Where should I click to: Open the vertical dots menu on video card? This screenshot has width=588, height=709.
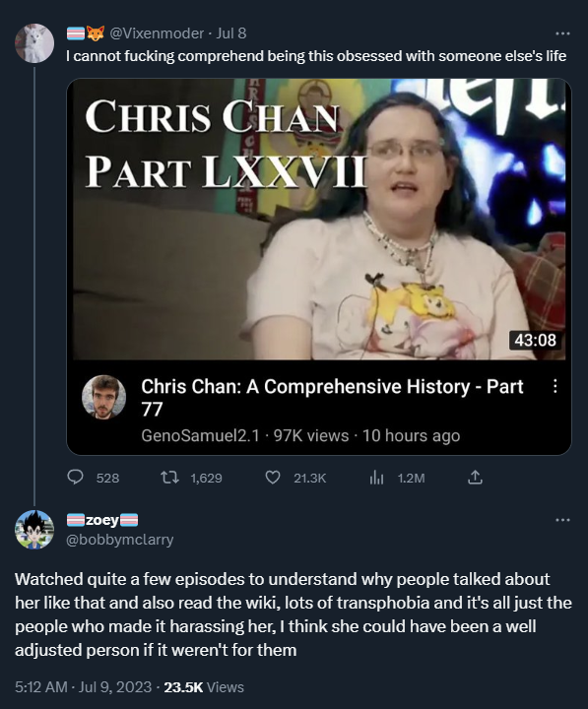coord(555,386)
